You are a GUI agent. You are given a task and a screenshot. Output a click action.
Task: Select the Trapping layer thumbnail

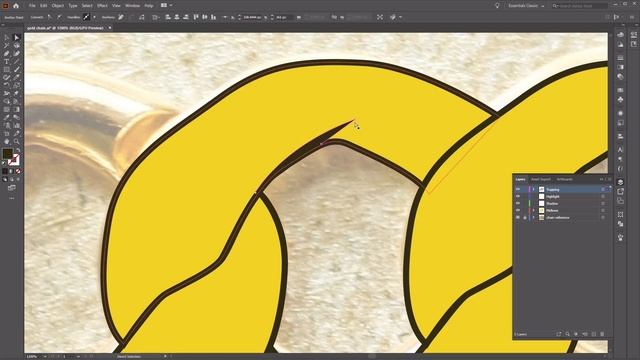pyautogui.click(x=542, y=189)
